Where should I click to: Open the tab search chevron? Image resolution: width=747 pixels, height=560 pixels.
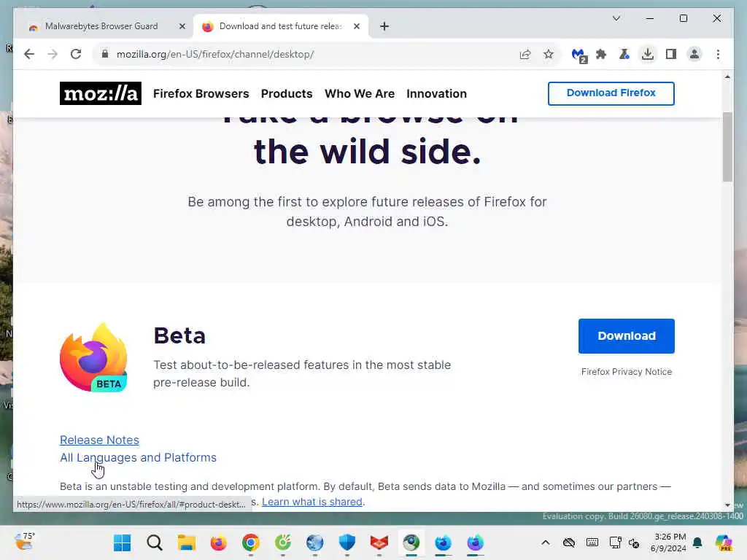pyautogui.click(x=616, y=18)
